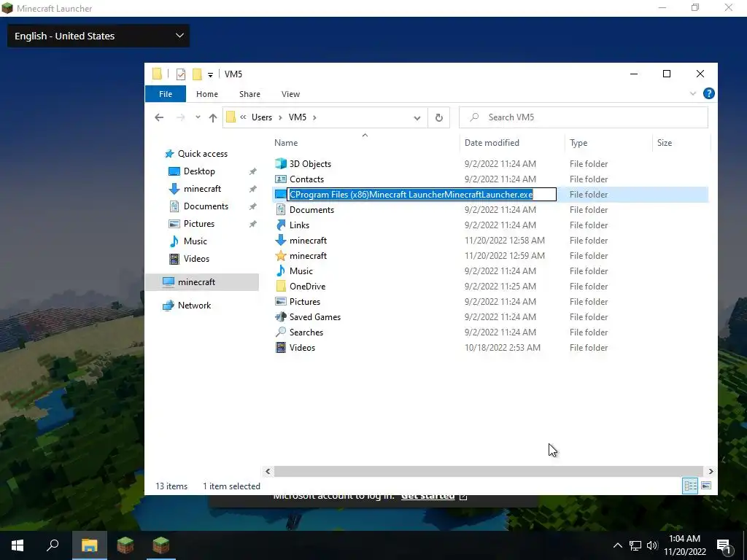Sort by the Type column header
The image size is (747, 560).
[578, 143]
